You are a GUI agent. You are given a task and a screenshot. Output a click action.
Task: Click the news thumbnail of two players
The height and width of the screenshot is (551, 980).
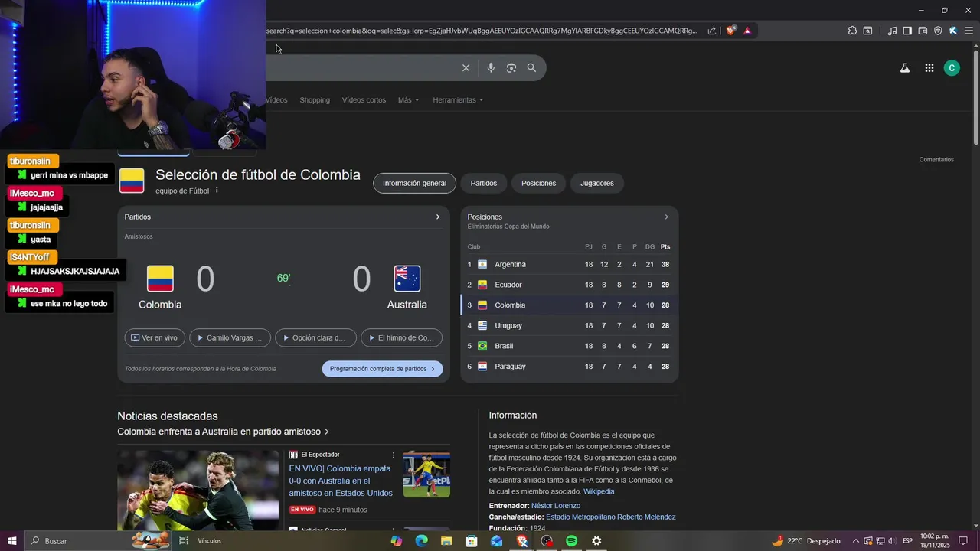(x=198, y=490)
